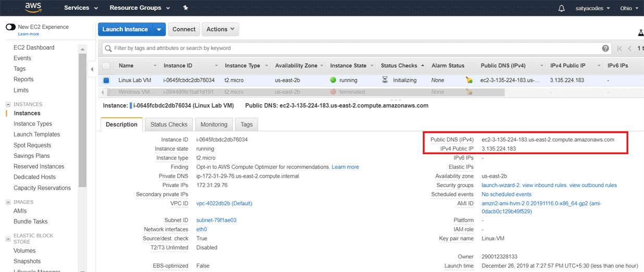Expand the Actions dropdown
The height and width of the screenshot is (272, 644).
click(220, 30)
